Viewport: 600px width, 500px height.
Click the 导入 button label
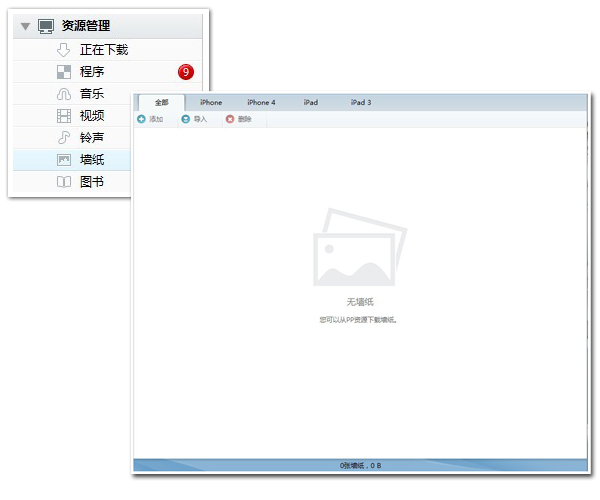coord(200,119)
